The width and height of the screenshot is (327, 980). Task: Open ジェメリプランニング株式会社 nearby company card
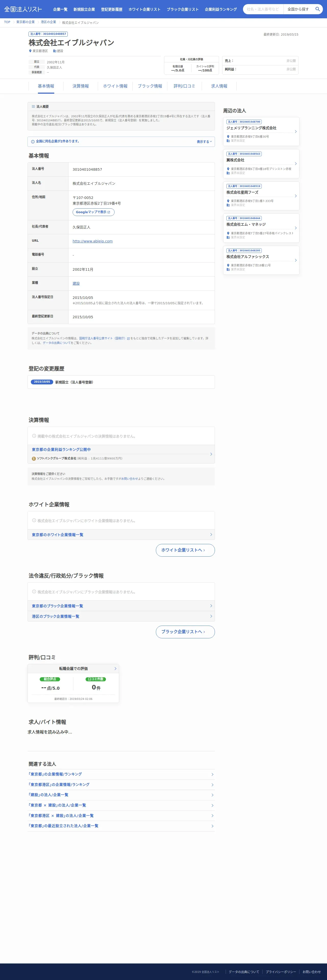261,132
